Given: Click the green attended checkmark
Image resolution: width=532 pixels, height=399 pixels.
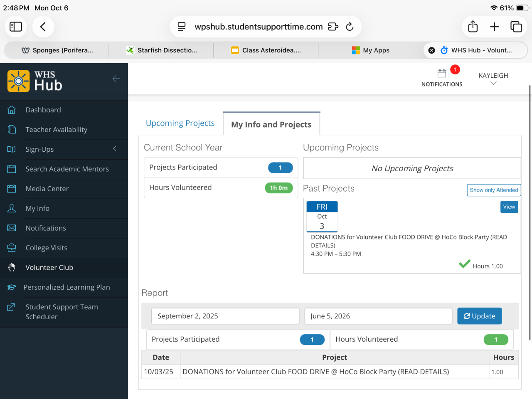Looking at the screenshot, I should tap(465, 264).
